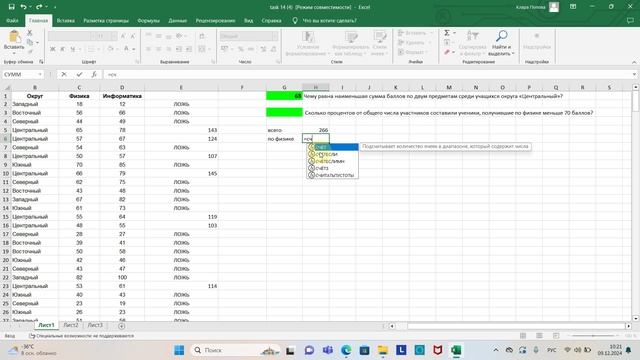Choose СЧЁТЕСЛИМН from the autocomplete list
The height and width of the screenshot is (360, 640).
click(333, 161)
